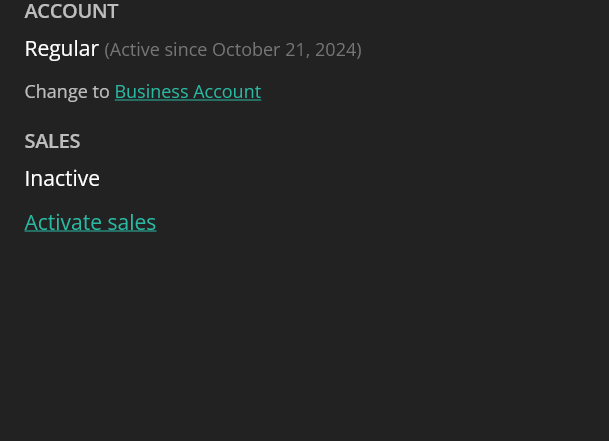Image resolution: width=609 pixels, height=441 pixels.
Task: Start selling by clicking Activate sales
Action: (90, 222)
